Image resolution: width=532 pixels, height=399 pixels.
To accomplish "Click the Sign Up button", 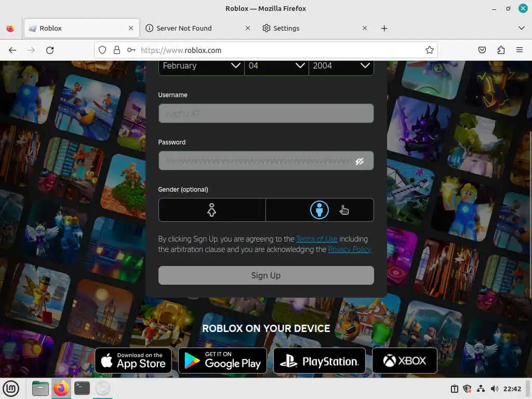I will [x=266, y=275].
